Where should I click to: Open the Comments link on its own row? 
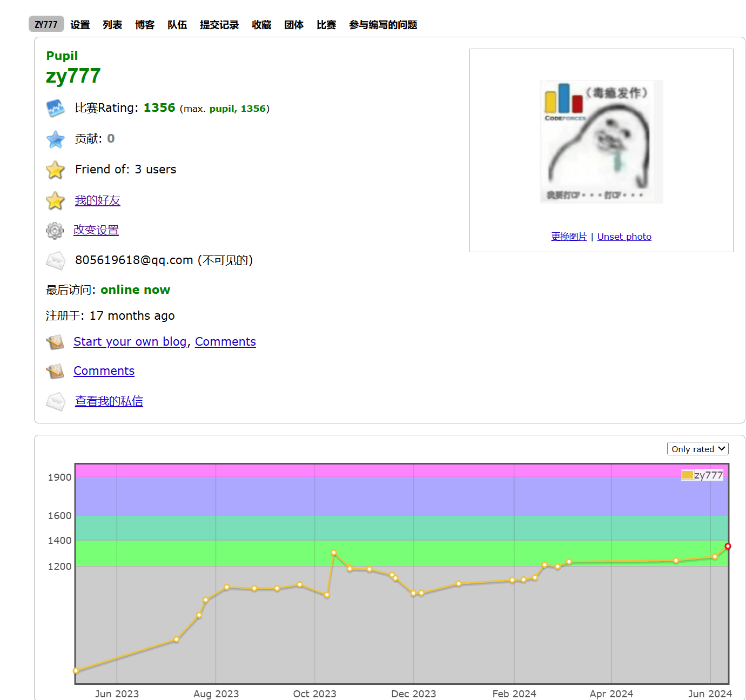point(104,371)
